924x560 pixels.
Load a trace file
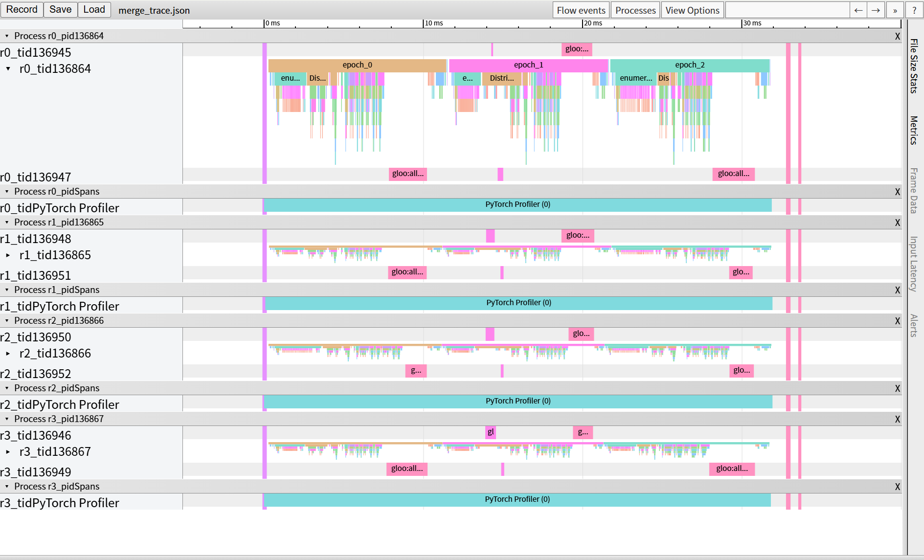(x=94, y=10)
